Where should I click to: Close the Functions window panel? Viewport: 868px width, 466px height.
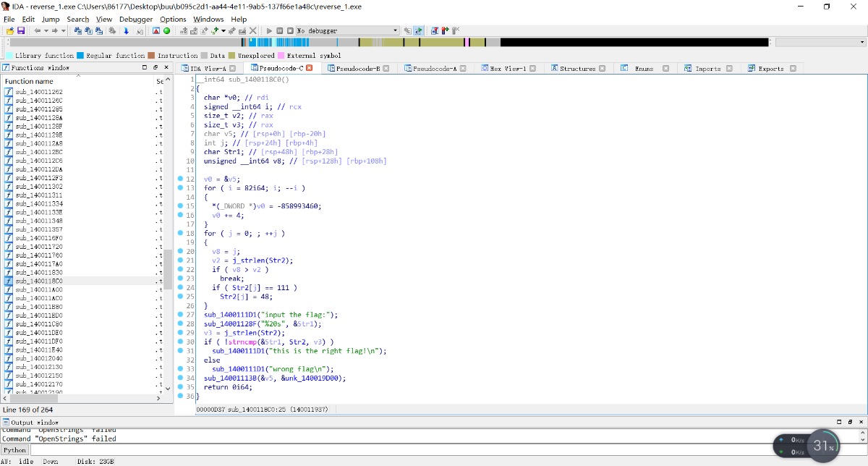166,67
